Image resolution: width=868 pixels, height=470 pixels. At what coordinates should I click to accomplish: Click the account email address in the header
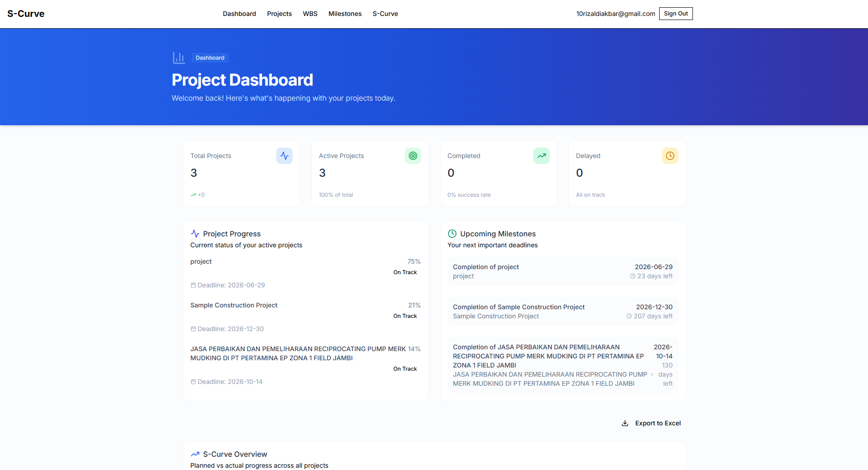[615, 14]
